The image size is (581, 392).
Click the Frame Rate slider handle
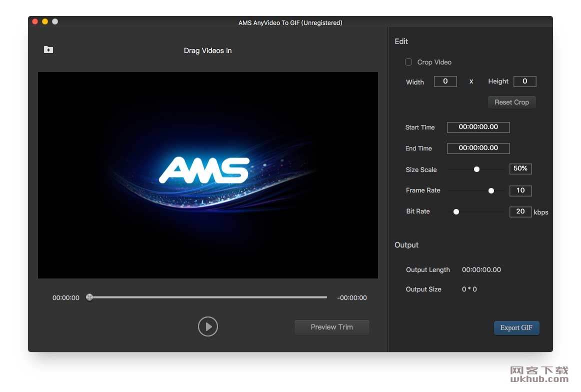click(491, 191)
